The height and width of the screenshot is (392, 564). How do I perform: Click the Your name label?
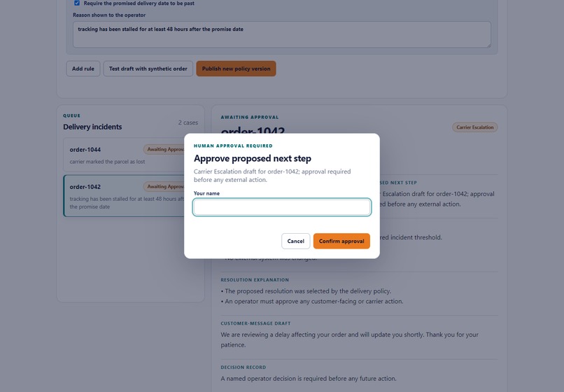(x=206, y=193)
